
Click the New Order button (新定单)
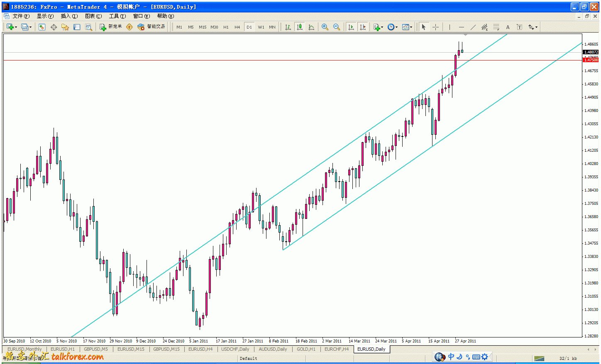[111, 27]
